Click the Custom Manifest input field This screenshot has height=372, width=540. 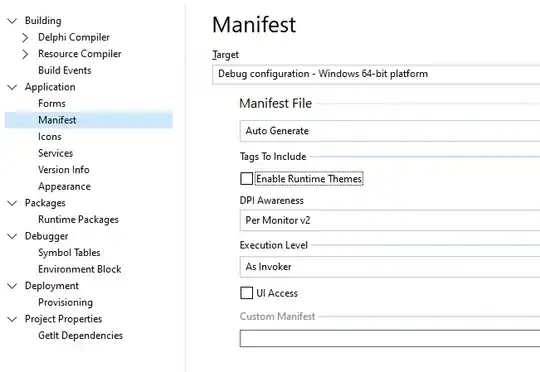(x=390, y=338)
